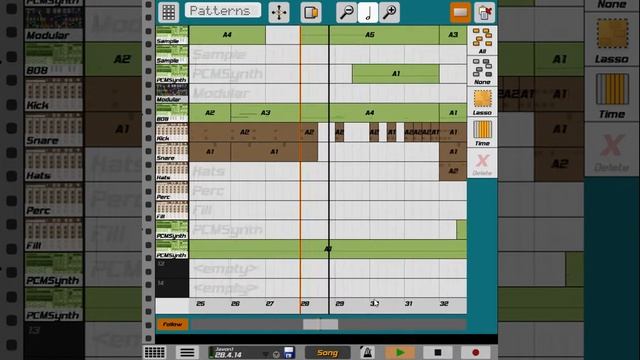Viewport: 640px width, 360px height.
Task: Select the Modular track header in sequencer
Action: coord(172,93)
